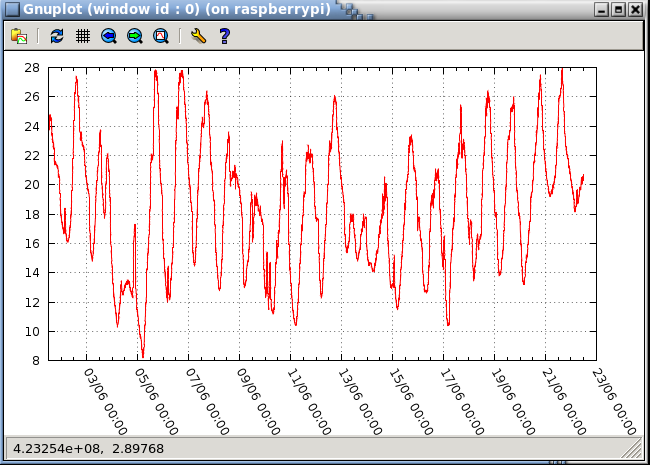Apply the previous zoom settings
Viewport: 650px width, 465px height.
coord(109,36)
